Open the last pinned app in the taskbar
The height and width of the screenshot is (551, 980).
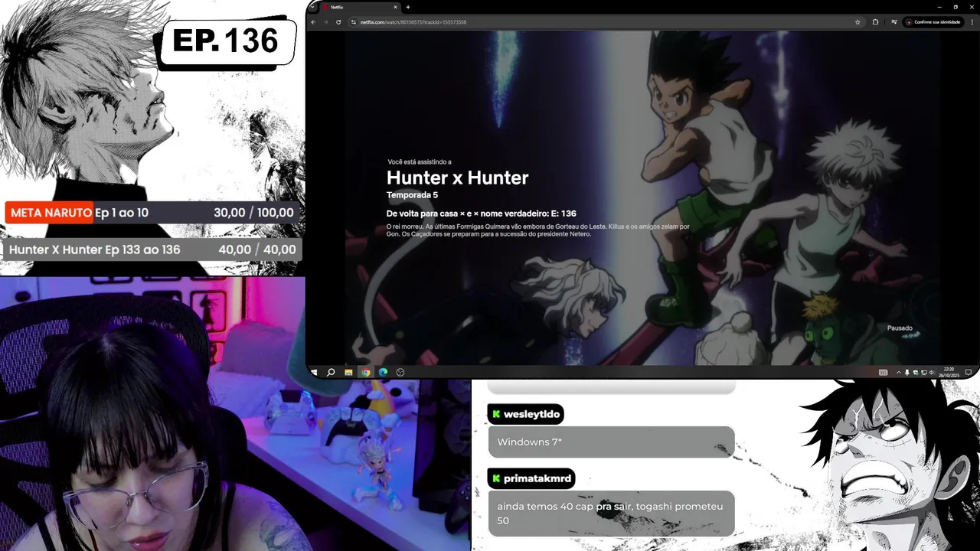400,373
